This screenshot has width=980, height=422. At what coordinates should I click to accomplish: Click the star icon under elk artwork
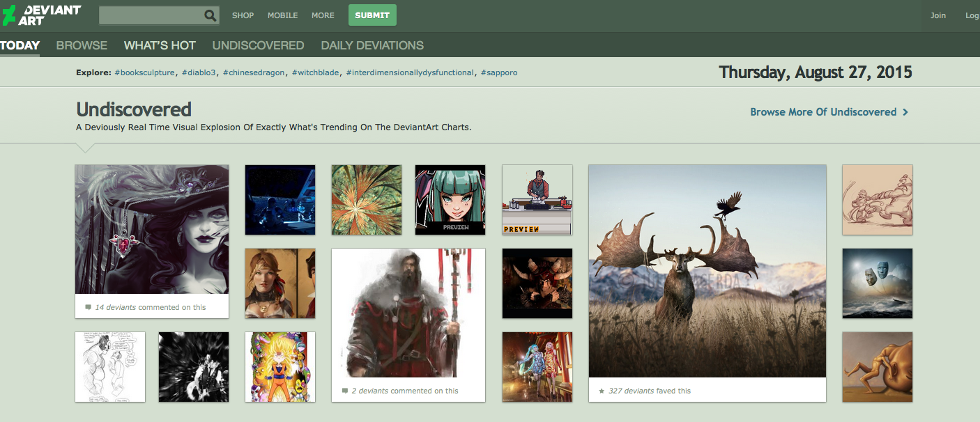click(602, 391)
